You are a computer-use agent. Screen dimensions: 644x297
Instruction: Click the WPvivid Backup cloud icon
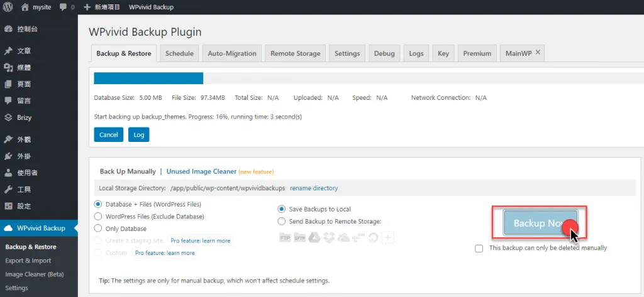(8, 229)
